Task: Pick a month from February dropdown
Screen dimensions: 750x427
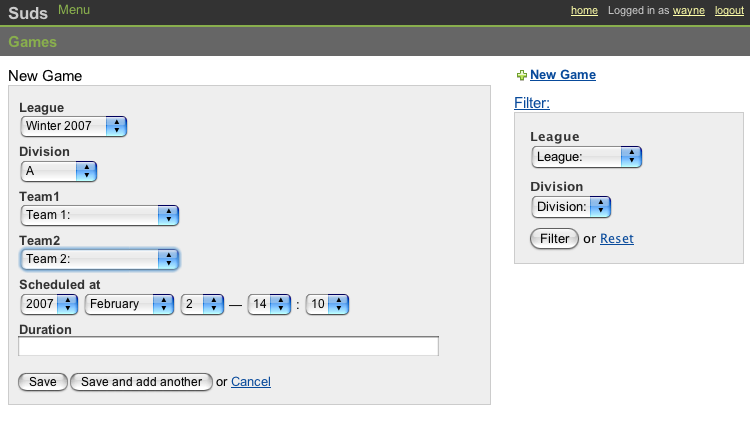Action: tap(129, 304)
